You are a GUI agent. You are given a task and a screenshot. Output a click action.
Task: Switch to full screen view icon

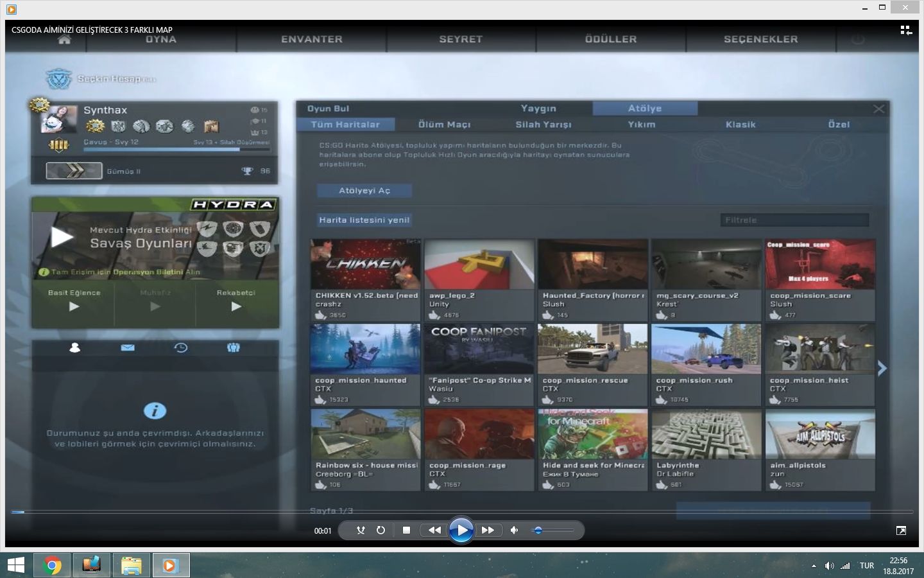pos(901,530)
